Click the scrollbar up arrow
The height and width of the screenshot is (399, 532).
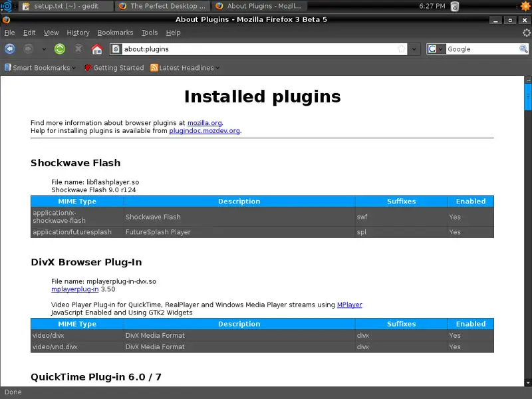(528, 79)
